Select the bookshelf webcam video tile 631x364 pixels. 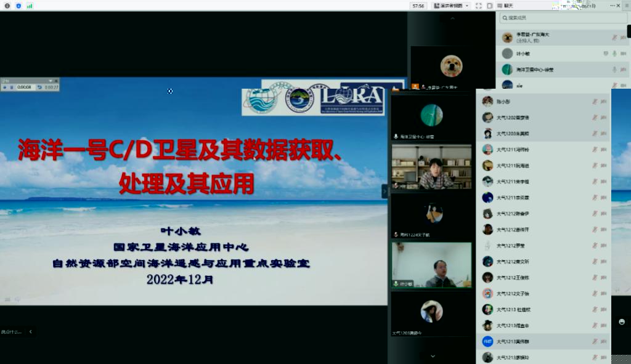coord(431,167)
